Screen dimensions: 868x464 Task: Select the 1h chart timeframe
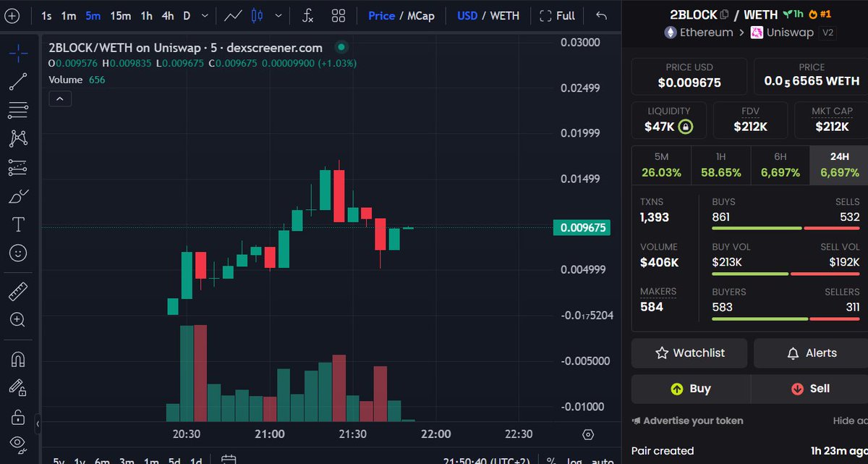[147, 15]
